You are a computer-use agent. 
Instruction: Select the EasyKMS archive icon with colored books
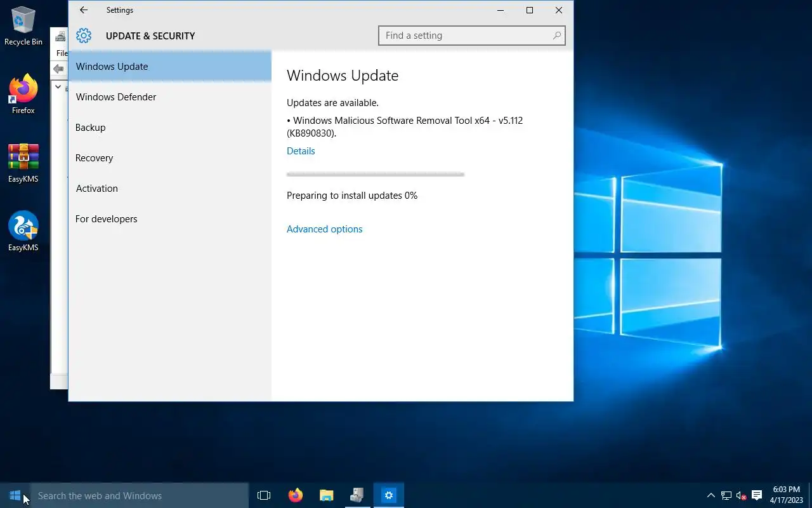pyautogui.click(x=23, y=163)
